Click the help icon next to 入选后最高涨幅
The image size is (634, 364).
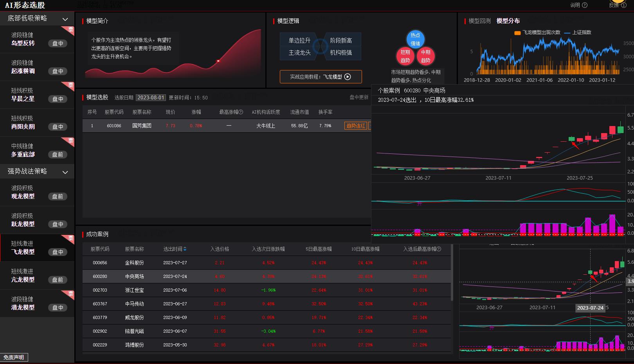pyautogui.click(x=439, y=249)
